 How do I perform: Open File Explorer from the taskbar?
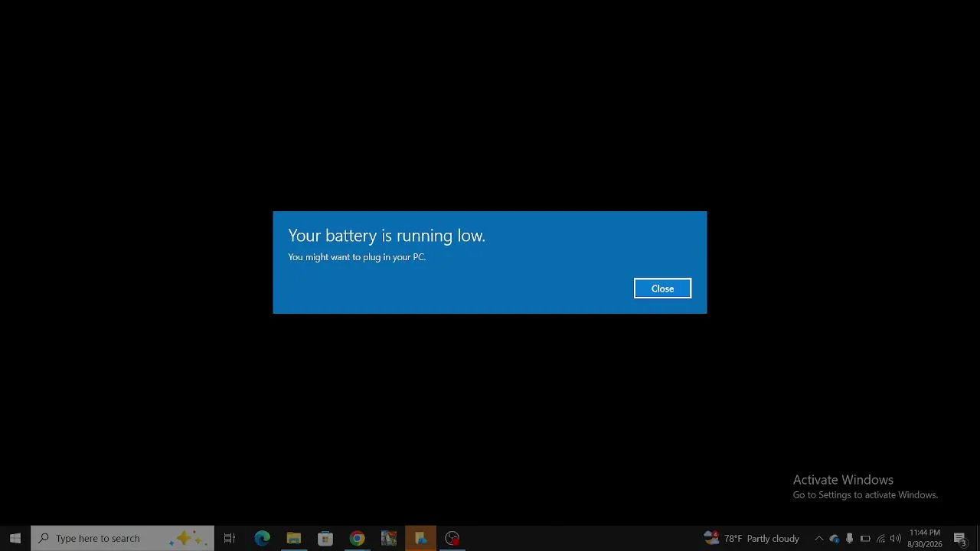click(293, 538)
